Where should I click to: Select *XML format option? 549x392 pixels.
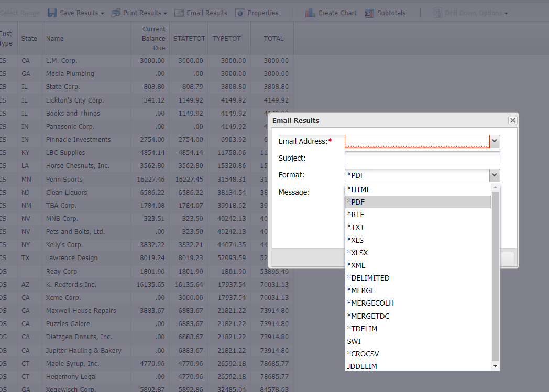418,265
